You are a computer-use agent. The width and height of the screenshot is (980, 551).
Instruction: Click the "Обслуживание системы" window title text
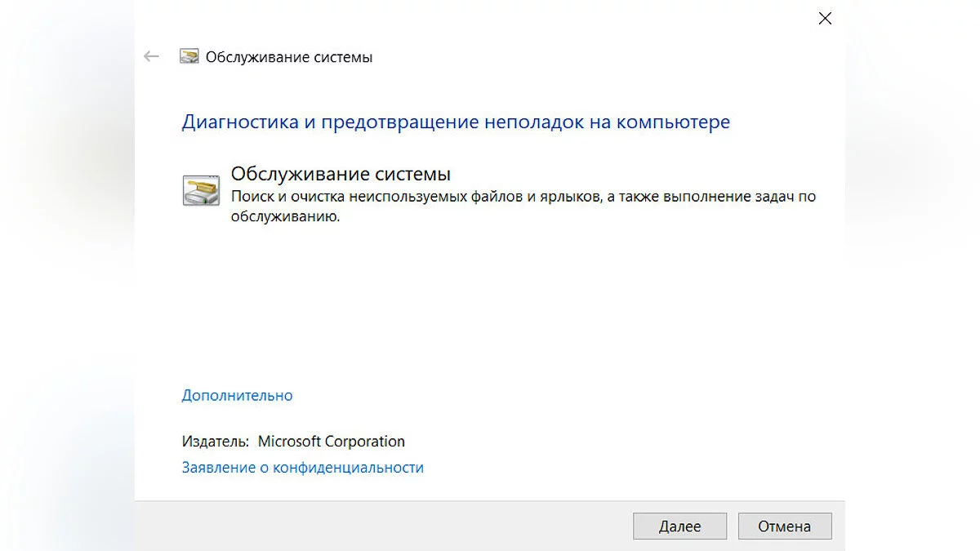[x=289, y=57]
